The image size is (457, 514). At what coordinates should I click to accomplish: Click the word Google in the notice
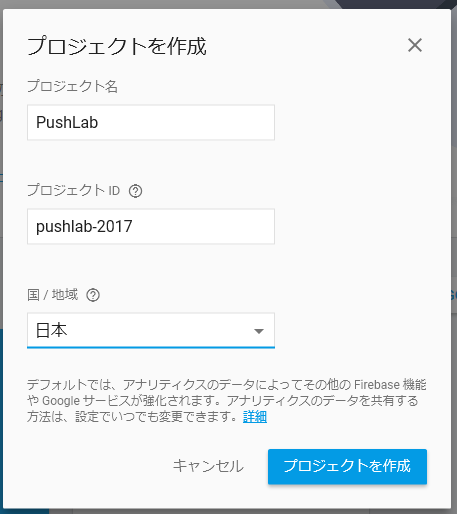click(61, 401)
